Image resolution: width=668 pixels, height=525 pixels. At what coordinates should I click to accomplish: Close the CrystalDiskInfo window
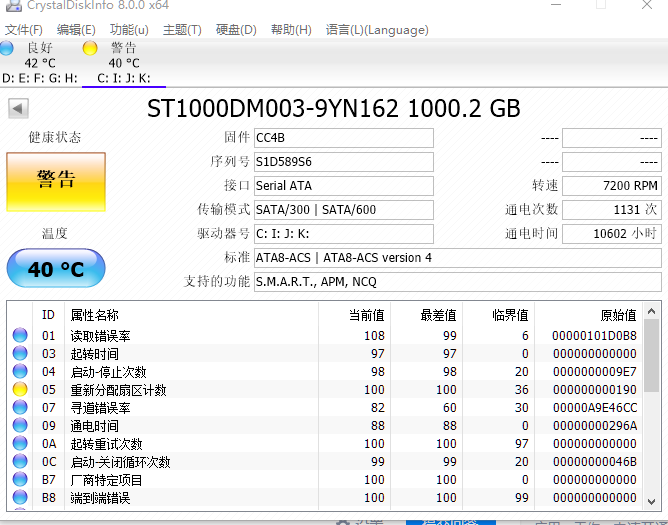(647, 5)
